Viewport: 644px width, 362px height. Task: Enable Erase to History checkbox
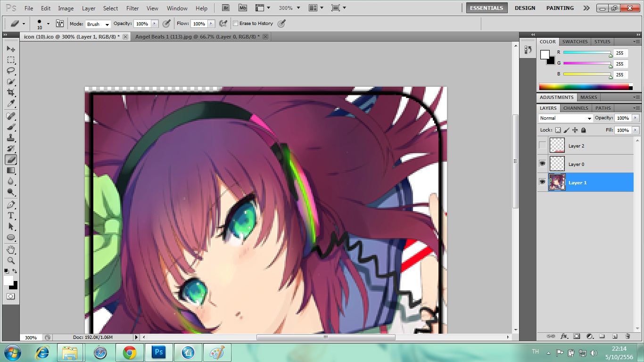point(236,24)
